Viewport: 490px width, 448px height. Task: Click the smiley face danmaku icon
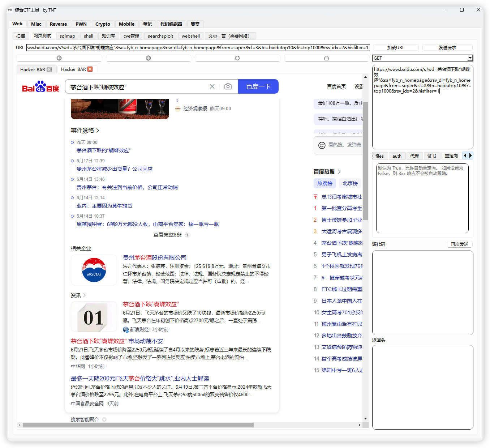322,145
